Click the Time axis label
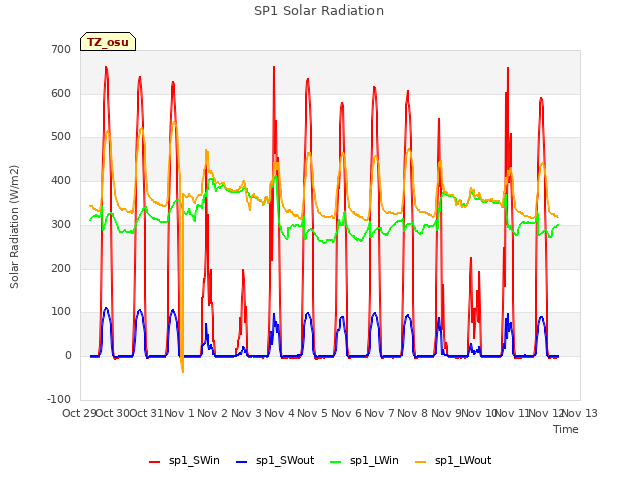640x480 pixels. 566,429
